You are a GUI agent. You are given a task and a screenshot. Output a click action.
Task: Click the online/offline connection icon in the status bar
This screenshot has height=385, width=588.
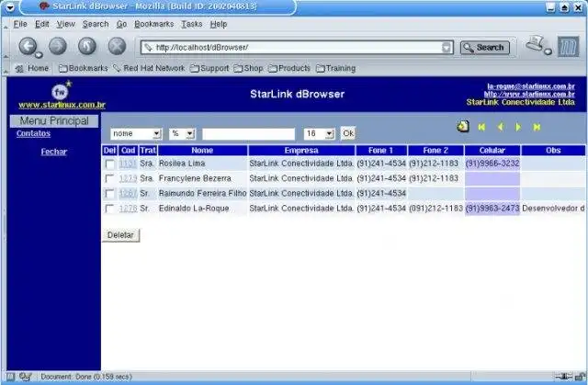click(x=563, y=377)
